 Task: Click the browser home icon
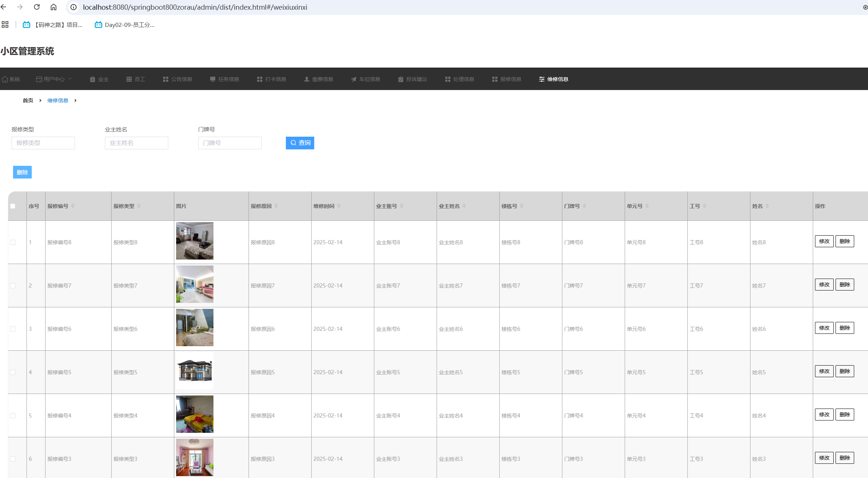pos(53,7)
